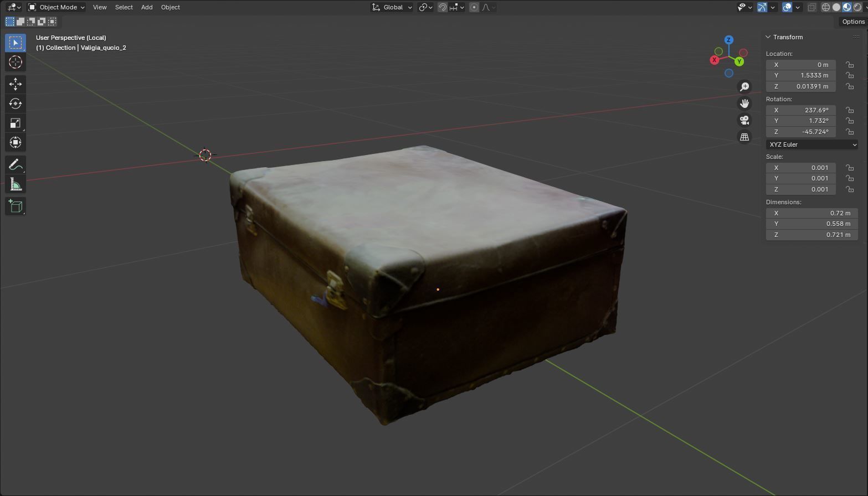Activate the combined Transform tool
The width and height of the screenshot is (868, 496).
click(x=16, y=142)
